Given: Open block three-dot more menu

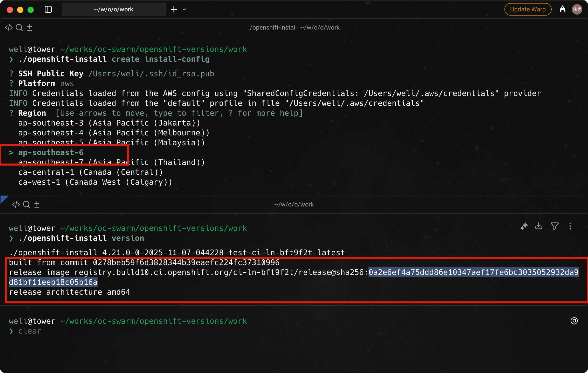Looking at the screenshot, I should (570, 226).
